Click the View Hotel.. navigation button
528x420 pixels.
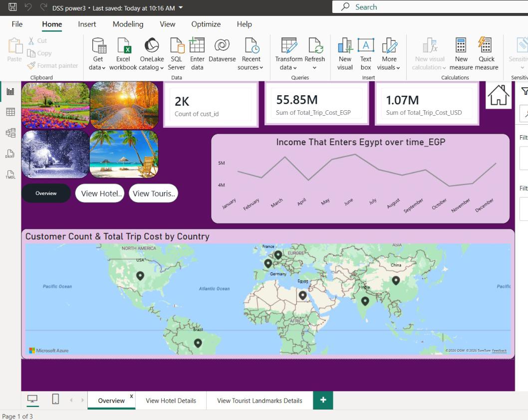[x=100, y=193]
